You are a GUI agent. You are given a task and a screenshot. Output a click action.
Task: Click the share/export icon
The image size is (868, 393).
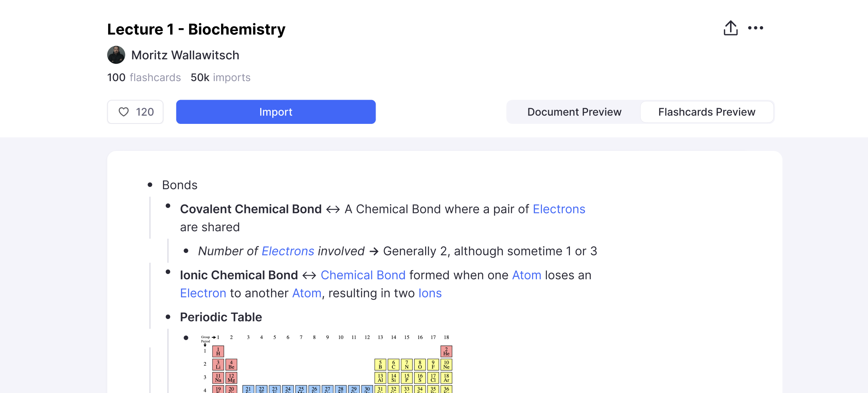pos(730,28)
